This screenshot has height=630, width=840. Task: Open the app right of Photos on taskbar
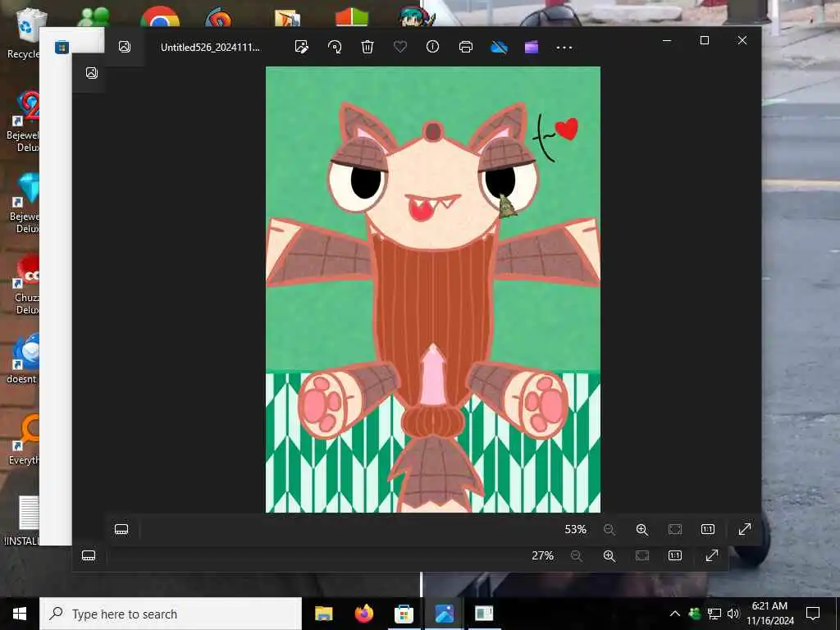[484, 614]
